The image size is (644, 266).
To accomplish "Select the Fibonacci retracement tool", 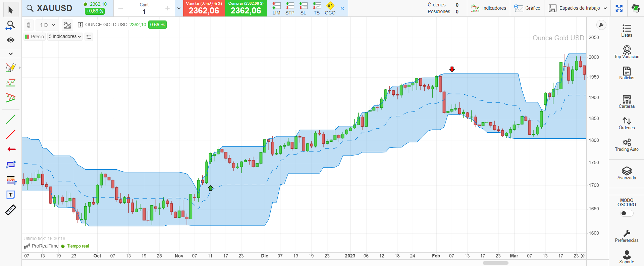I will [x=11, y=180].
